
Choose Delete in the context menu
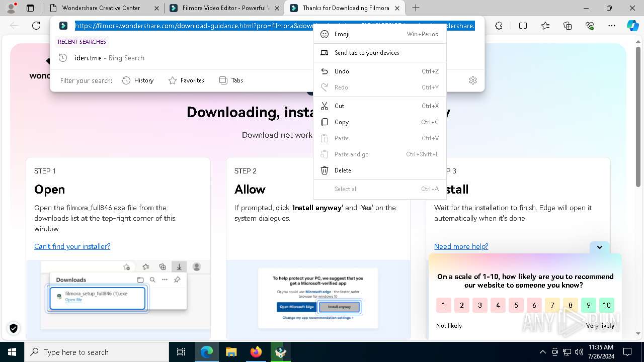click(x=379, y=170)
